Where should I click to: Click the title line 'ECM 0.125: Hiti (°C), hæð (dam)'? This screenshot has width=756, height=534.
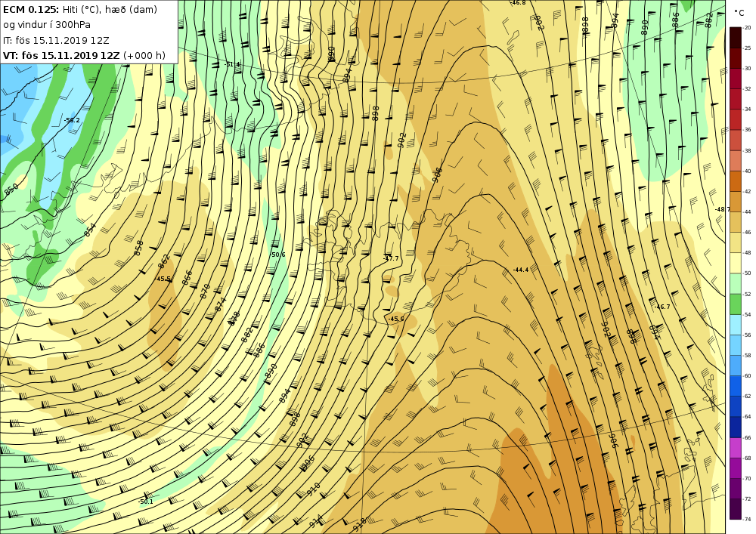coord(80,10)
